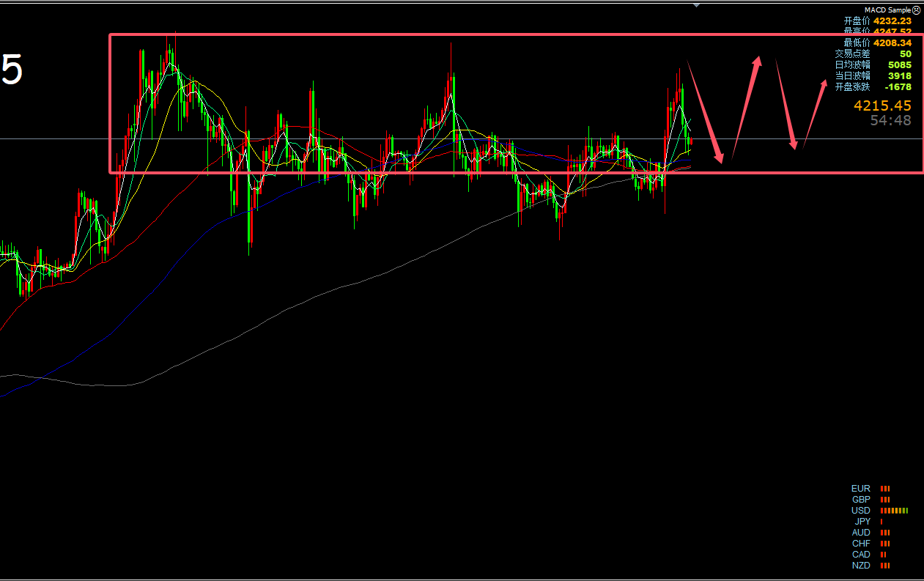Click the JPY currency strength bar

[882, 522]
